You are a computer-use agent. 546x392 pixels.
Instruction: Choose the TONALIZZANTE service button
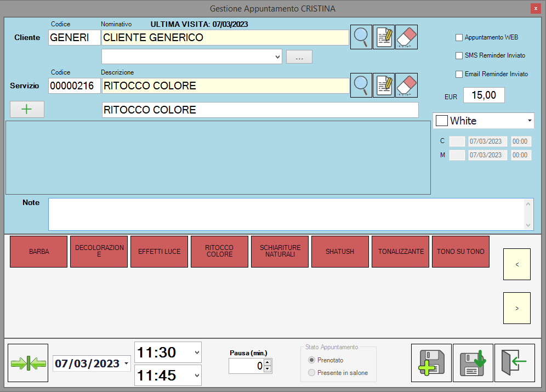click(x=401, y=252)
